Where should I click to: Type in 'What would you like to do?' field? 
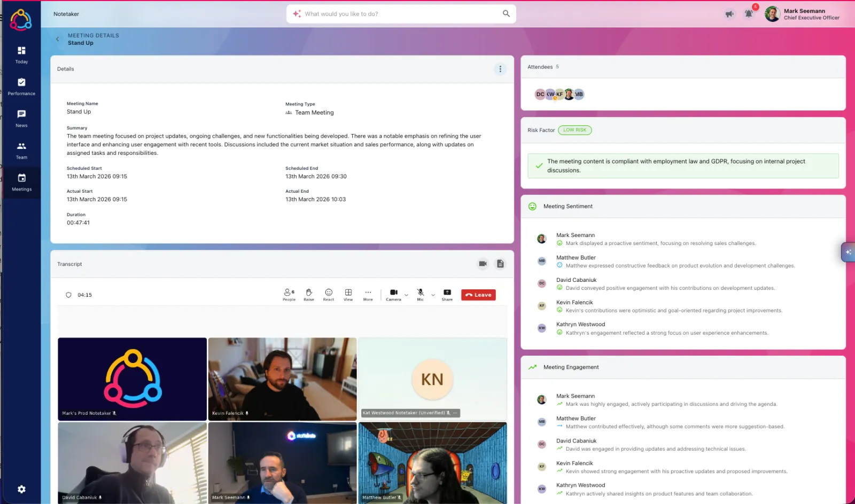[401, 14]
